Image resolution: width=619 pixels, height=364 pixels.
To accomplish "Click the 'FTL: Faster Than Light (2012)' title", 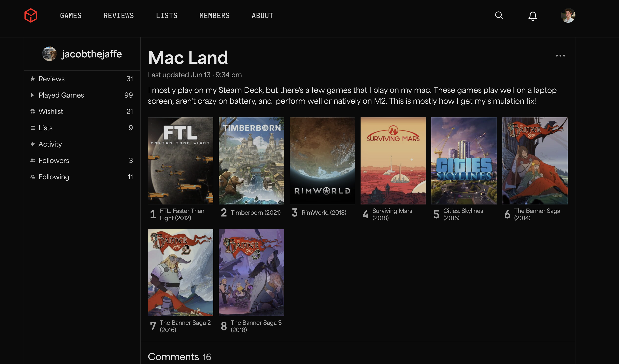I will coord(182,214).
